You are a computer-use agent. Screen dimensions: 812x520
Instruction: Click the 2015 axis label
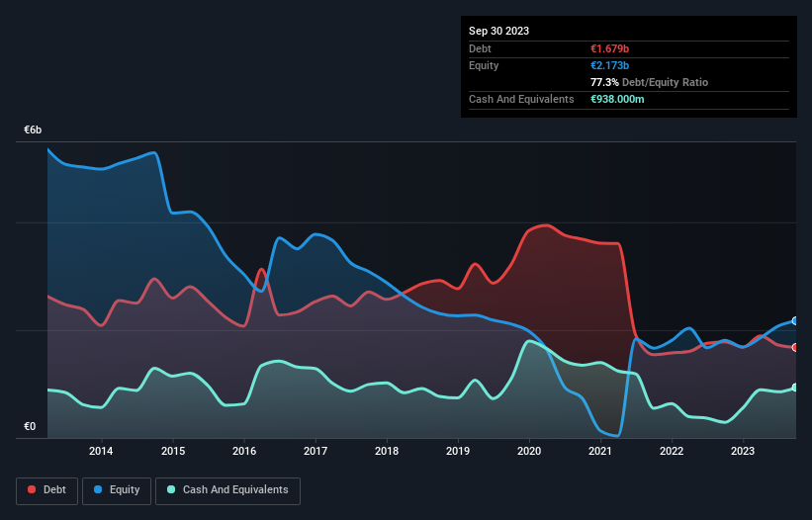(173, 451)
